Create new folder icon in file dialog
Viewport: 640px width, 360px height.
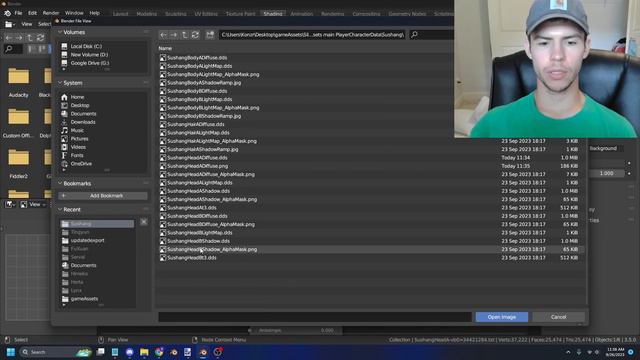(210, 35)
